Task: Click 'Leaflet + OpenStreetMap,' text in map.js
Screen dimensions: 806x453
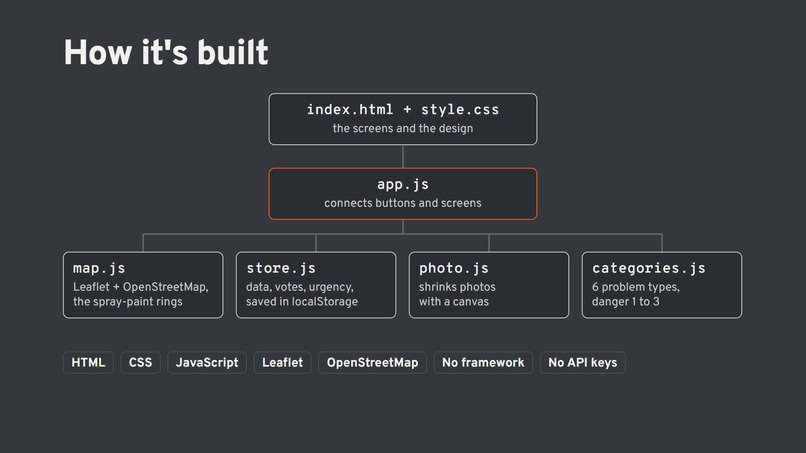Action: (x=140, y=287)
